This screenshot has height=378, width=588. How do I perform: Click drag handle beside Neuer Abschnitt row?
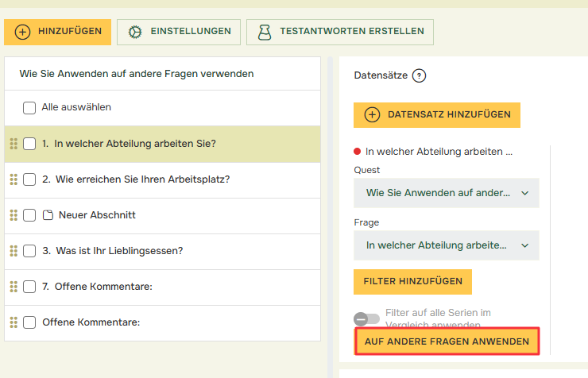tap(14, 215)
